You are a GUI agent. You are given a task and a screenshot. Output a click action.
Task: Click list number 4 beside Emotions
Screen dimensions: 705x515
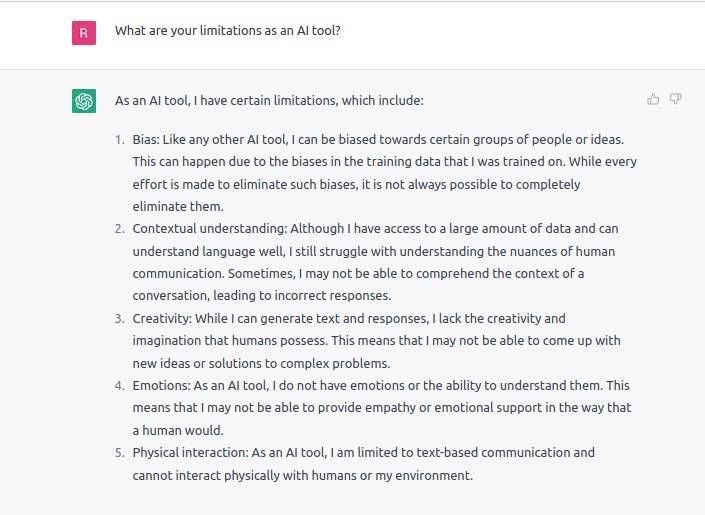point(120,386)
